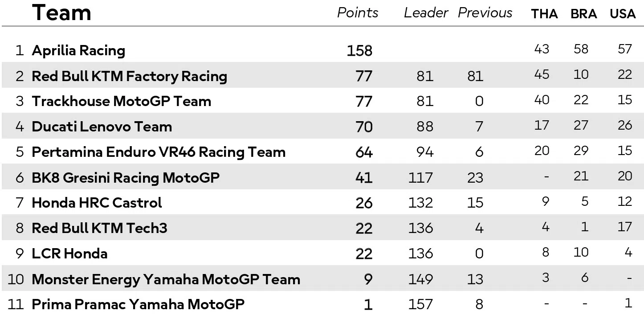Click the Trackhouse MotoGP Team name
The height and width of the screenshot is (319, 644).
[x=121, y=101]
